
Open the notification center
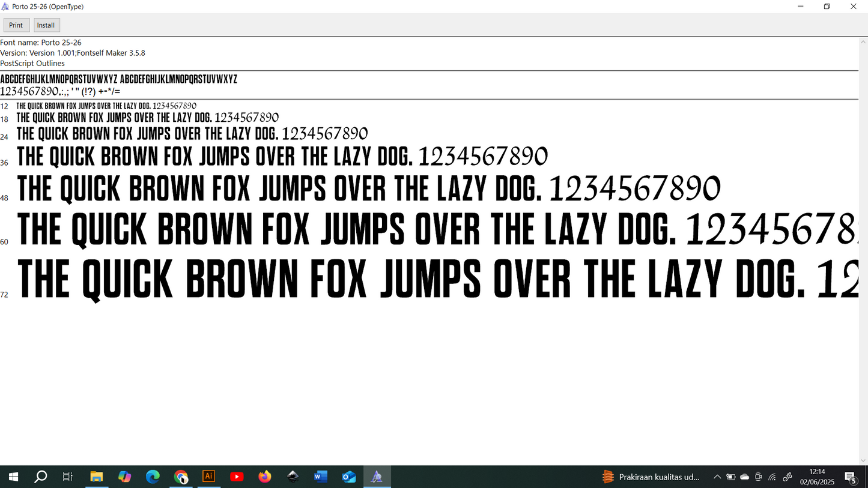click(851, 477)
